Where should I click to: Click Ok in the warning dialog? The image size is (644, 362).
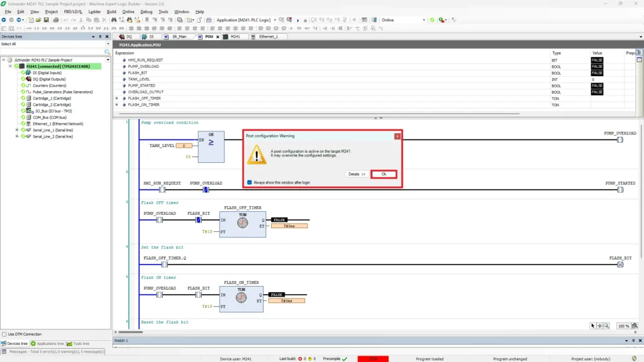coord(384,174)
